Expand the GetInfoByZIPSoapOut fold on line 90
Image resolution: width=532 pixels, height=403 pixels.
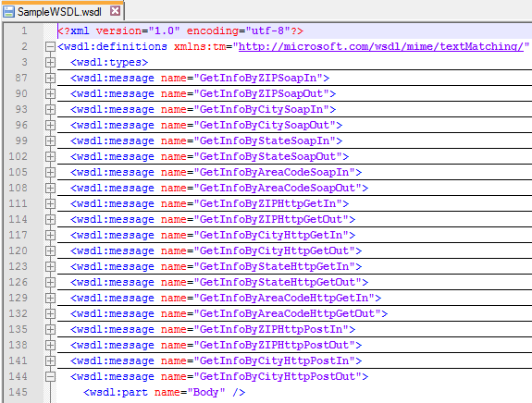point(50,94)
